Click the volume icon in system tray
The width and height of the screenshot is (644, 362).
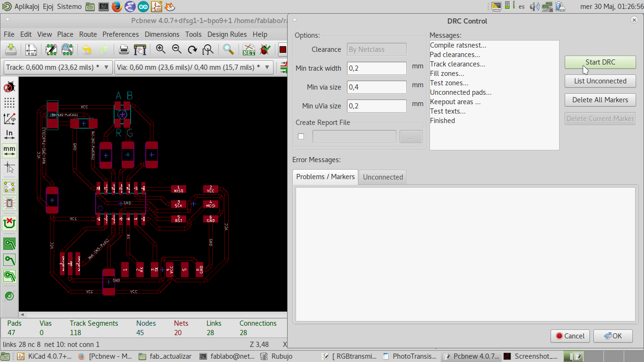(534, 7)
